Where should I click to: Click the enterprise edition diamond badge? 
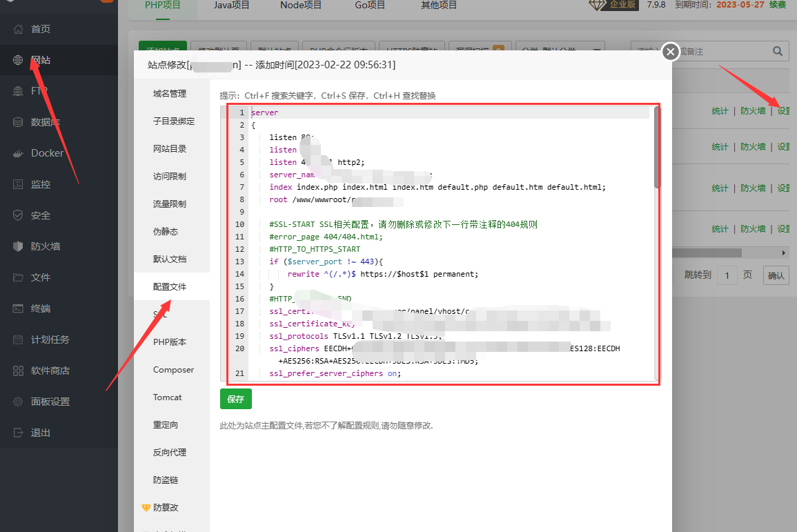(x=613, y=5)
